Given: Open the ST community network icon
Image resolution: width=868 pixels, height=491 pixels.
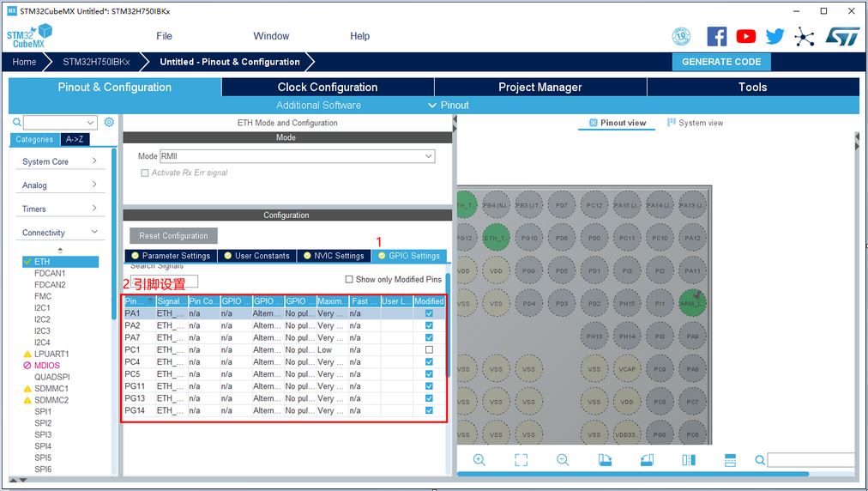Looking at the screenshot, I should [x=805, y=36].
